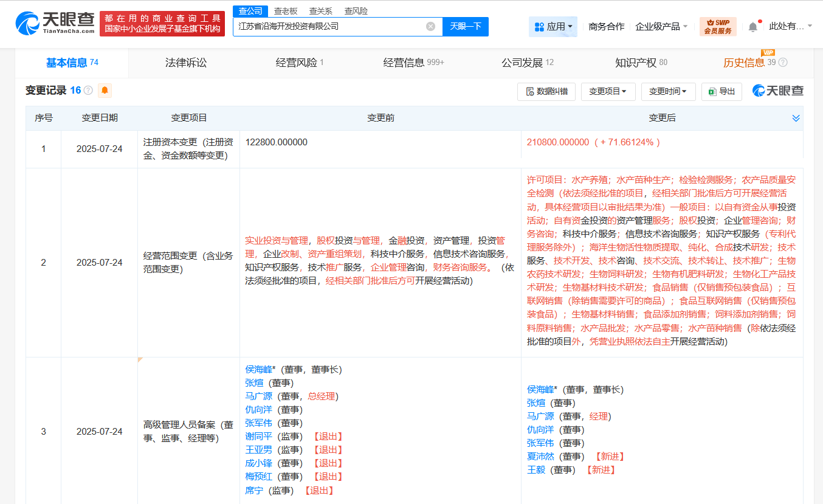
Task: Click the help icon beside 历史信息
Action: click(783, 63)
